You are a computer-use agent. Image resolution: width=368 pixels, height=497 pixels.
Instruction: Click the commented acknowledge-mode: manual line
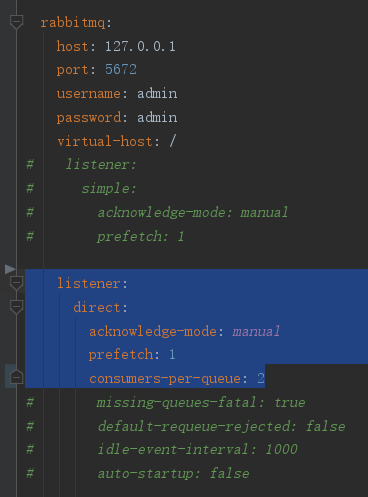(193, 212)
